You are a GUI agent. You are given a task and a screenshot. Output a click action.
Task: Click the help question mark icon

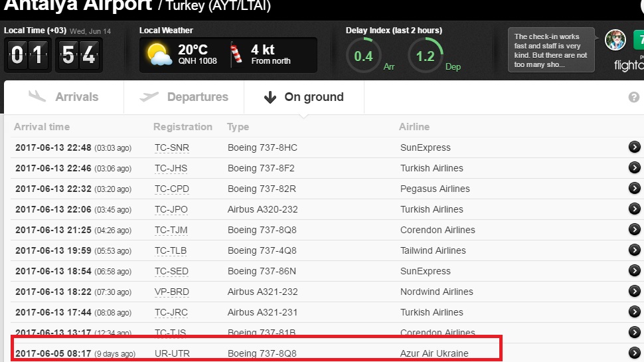633,98
